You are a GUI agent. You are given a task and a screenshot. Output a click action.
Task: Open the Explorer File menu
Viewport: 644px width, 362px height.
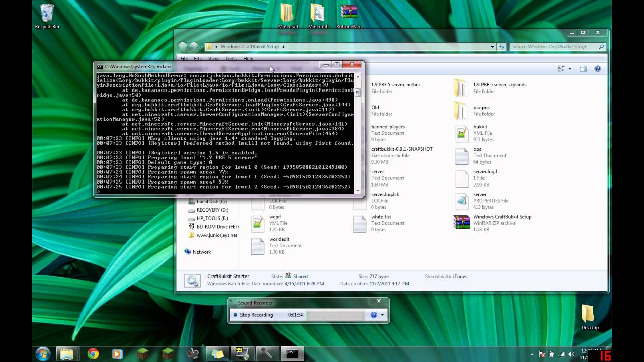tap(184, 59)
